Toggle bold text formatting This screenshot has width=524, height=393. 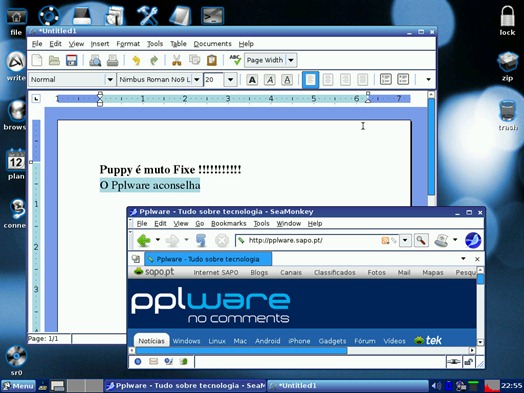click(252, 80)
